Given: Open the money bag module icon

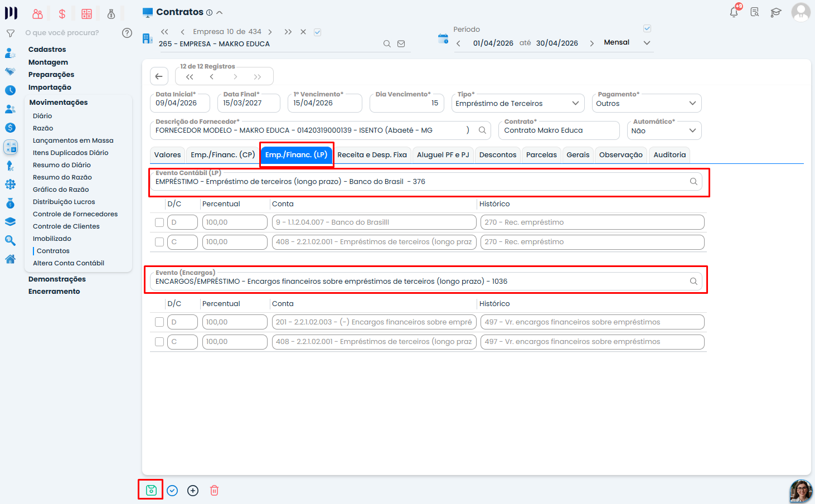Looking at the screenshot, I should 111,14.
